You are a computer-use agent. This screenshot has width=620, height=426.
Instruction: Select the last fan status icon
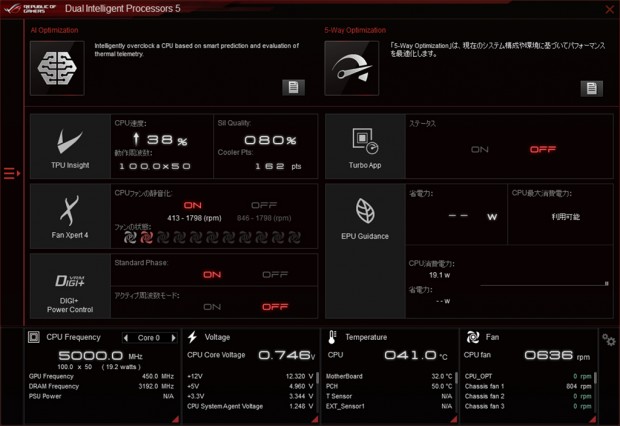click(x=294, y=237)
